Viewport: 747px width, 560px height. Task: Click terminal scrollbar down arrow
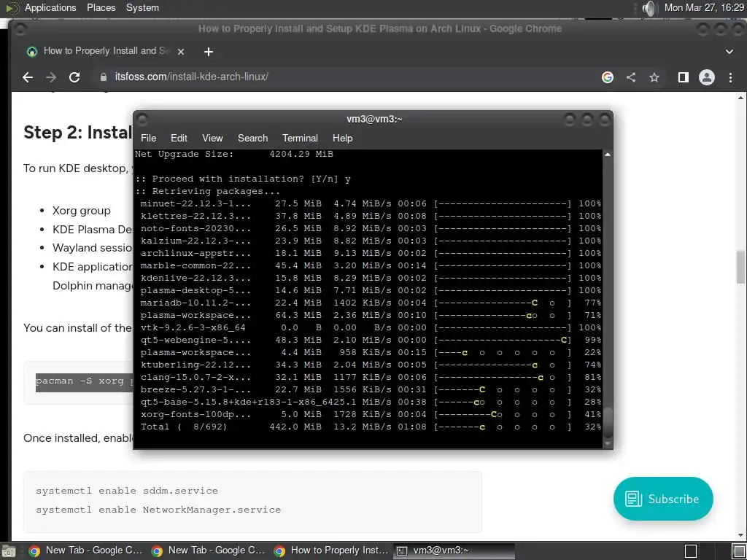pos(608,444)
